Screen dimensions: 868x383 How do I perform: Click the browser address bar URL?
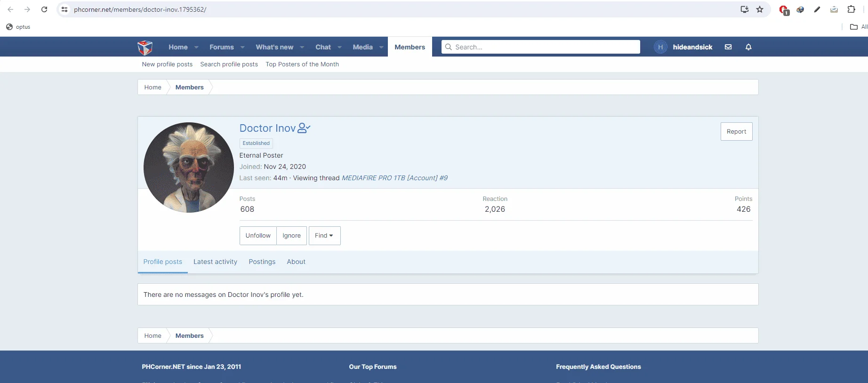coord(140,9)
